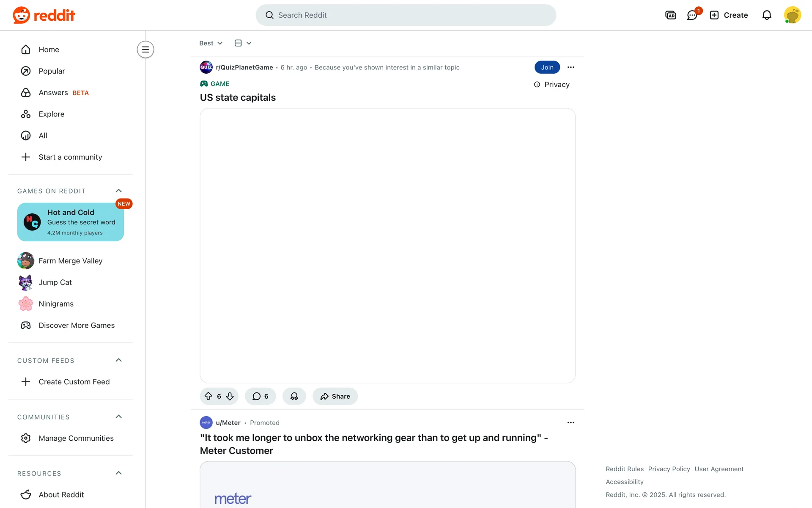The height and width of the screenshot is (508, 812).
Task: Open the notifications bell
Action: tap(767, 15)
